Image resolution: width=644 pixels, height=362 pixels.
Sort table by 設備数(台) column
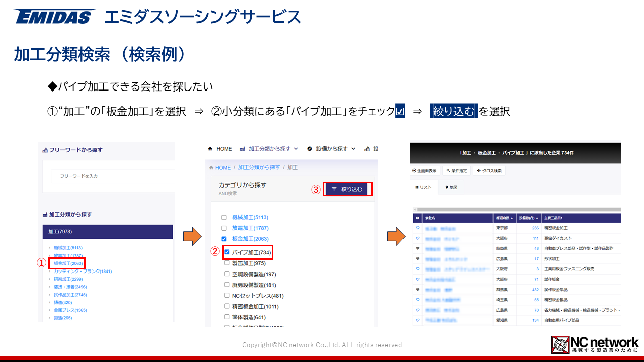click(x=529, y=218)
